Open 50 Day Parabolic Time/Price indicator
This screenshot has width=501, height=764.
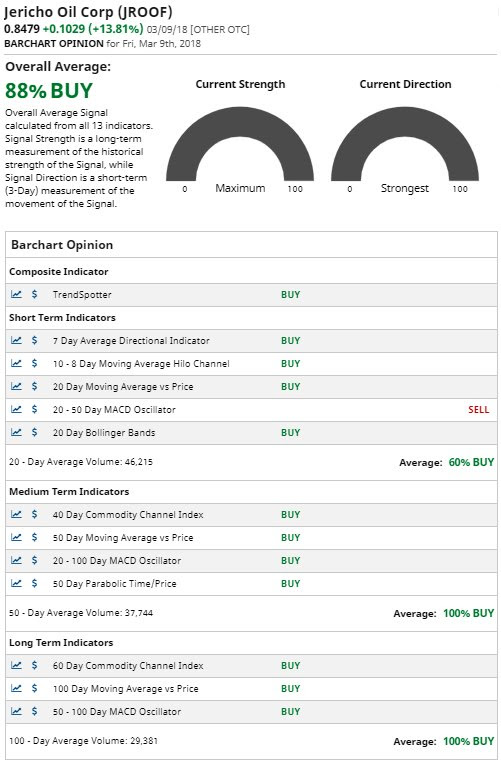pos(115,584)
